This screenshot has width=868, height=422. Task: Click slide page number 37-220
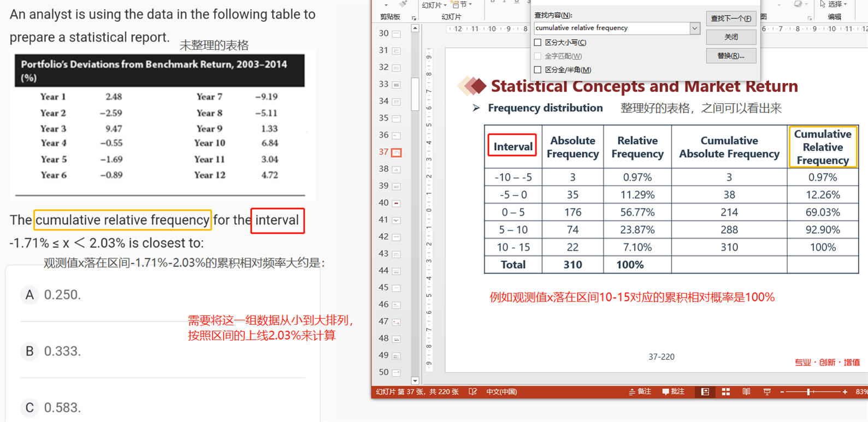(x=661, y=357)
